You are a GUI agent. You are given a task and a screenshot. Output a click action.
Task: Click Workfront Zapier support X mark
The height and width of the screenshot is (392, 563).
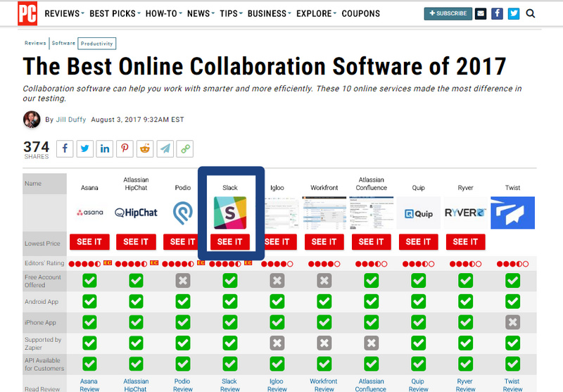pos(324,343)
